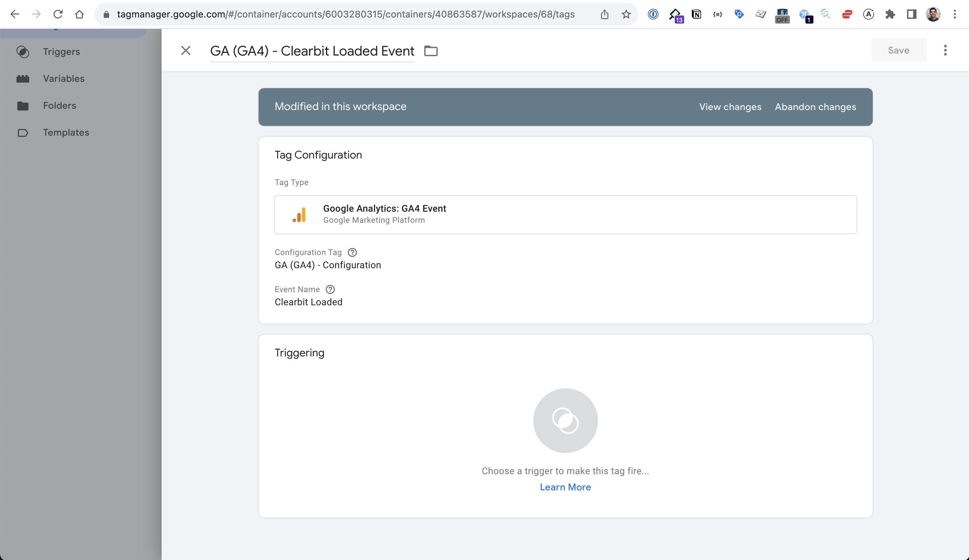Edit the tag name field
This screenshot has height=560, width=969.
(312, 51)
